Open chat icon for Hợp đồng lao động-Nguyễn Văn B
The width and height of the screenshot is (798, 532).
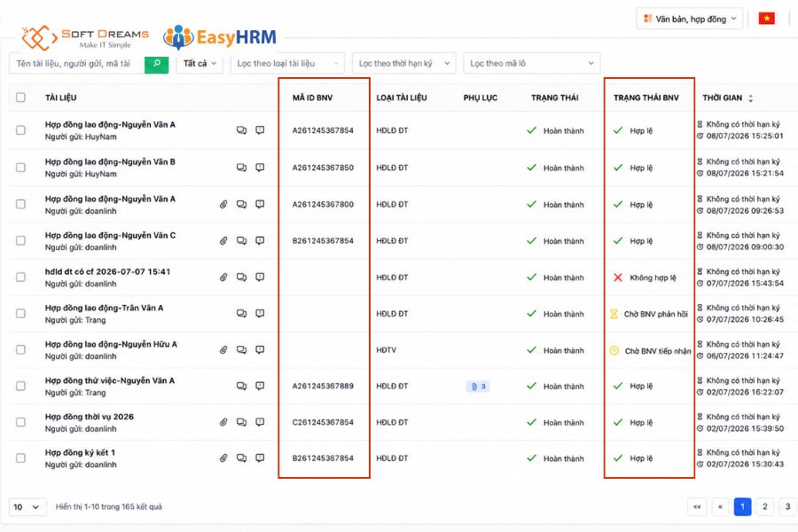point(242,168)
